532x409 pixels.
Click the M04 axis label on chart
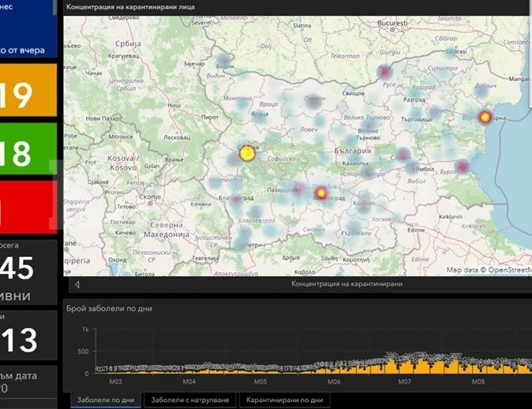tap(189, 382)
